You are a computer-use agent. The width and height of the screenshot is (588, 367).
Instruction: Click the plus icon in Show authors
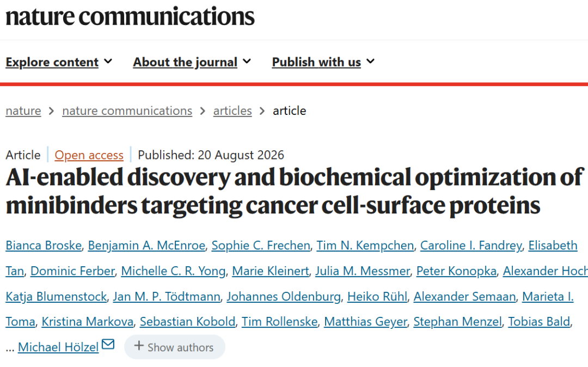tap(139, 346)
